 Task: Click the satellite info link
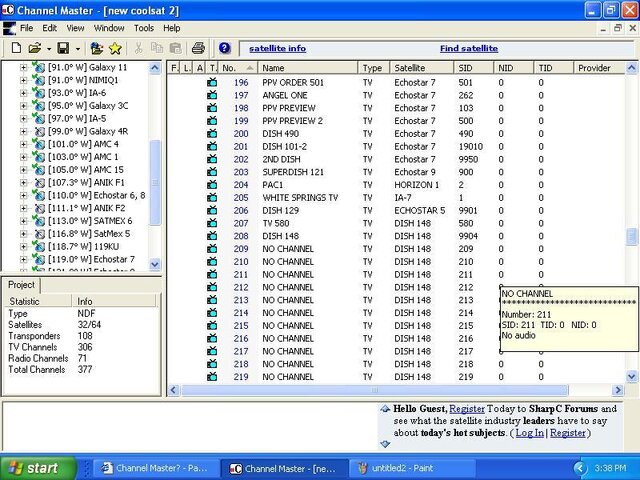pos(278,48)
